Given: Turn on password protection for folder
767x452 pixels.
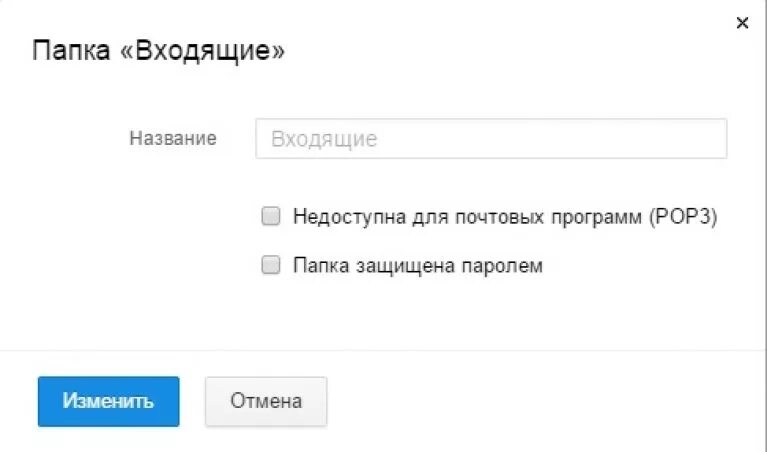Looking at the screenshot, I should tap(270, 266).
